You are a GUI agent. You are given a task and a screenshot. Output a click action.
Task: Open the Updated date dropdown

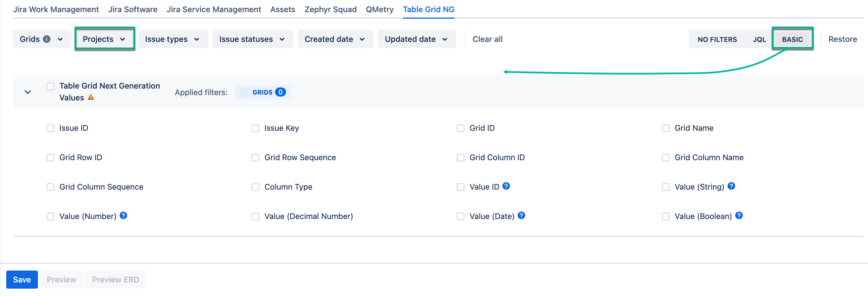pyautogui.click(x=417, y=39)
